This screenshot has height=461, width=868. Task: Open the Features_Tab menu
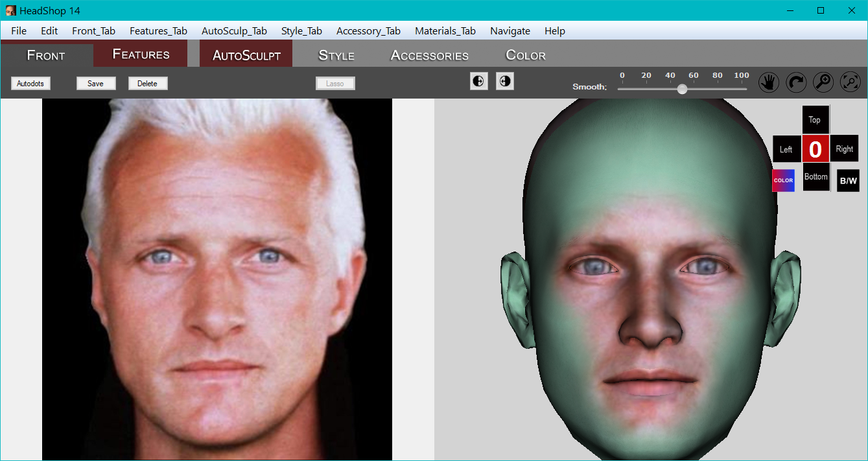tap(159, 30)
